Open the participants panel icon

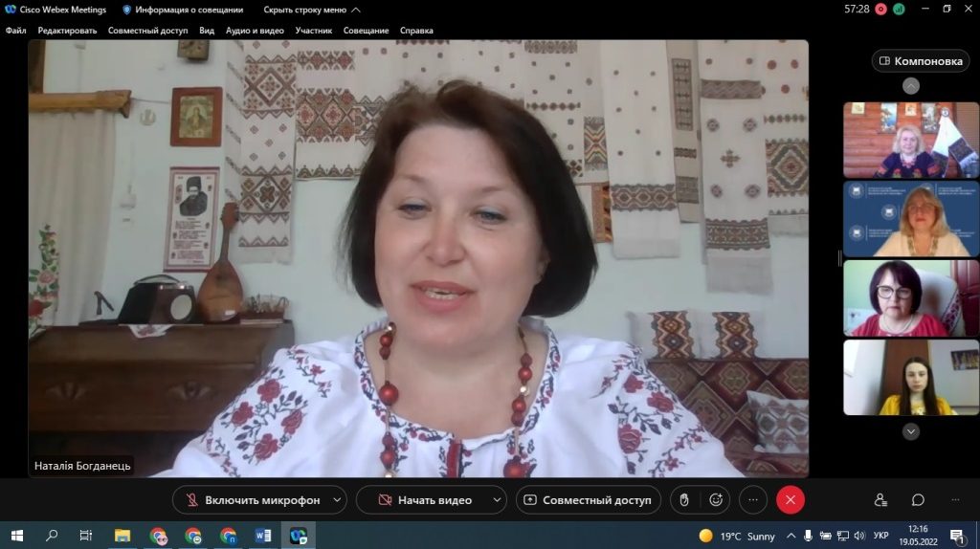880,499
